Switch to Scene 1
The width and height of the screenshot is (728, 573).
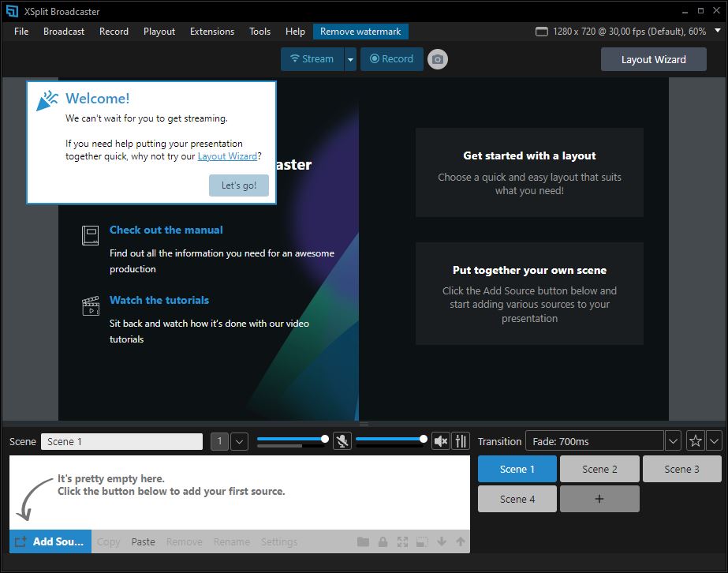(517, 469)
